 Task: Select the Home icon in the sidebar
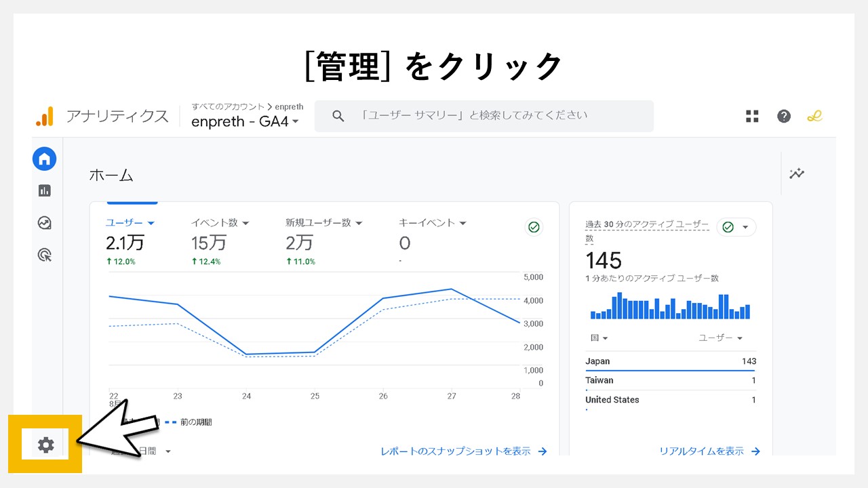point(45,159)
